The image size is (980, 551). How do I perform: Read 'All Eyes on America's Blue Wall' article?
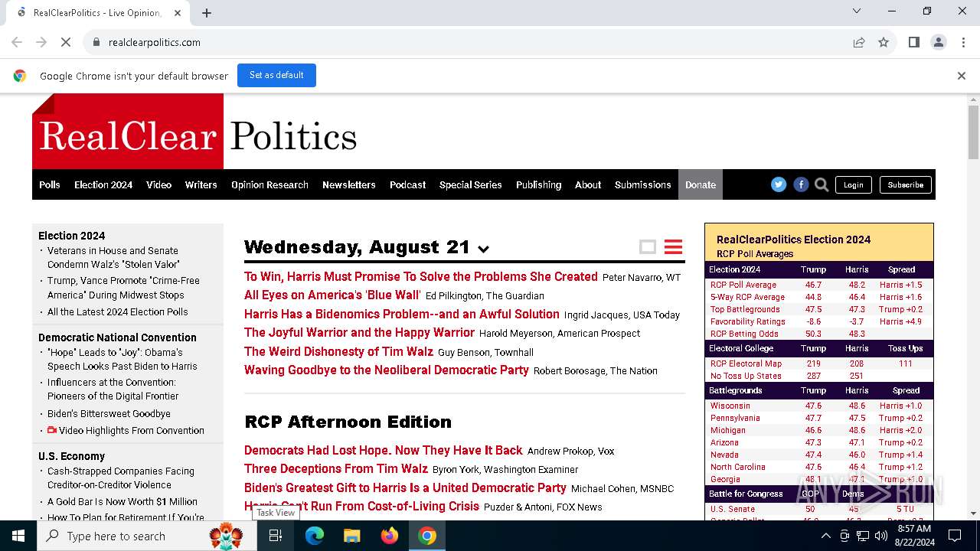tap(332, 295)
